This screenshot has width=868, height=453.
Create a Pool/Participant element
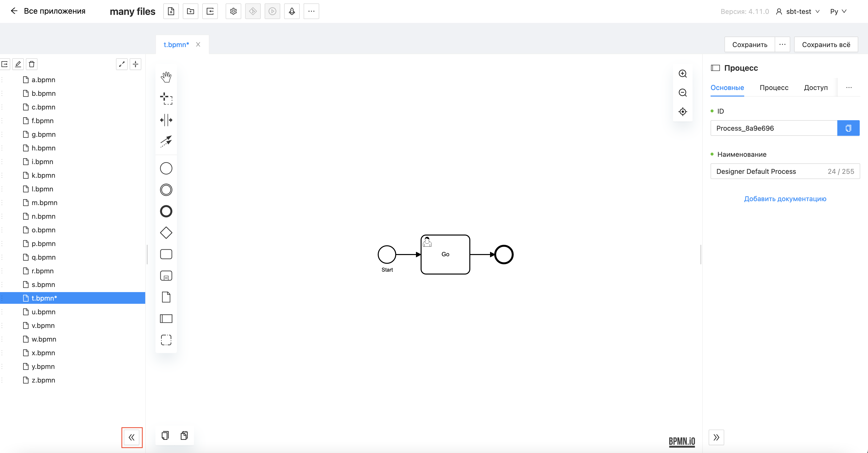pyautogui.click(x=166, y=318)
